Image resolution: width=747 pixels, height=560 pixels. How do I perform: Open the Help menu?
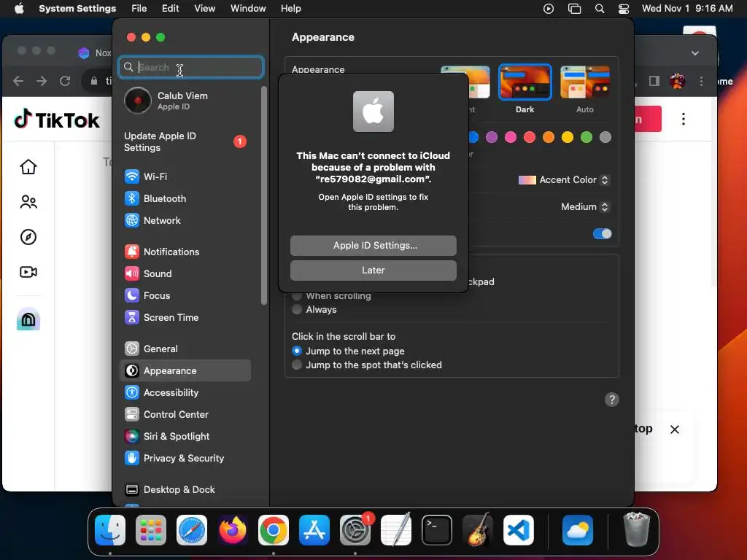point(290,9)
